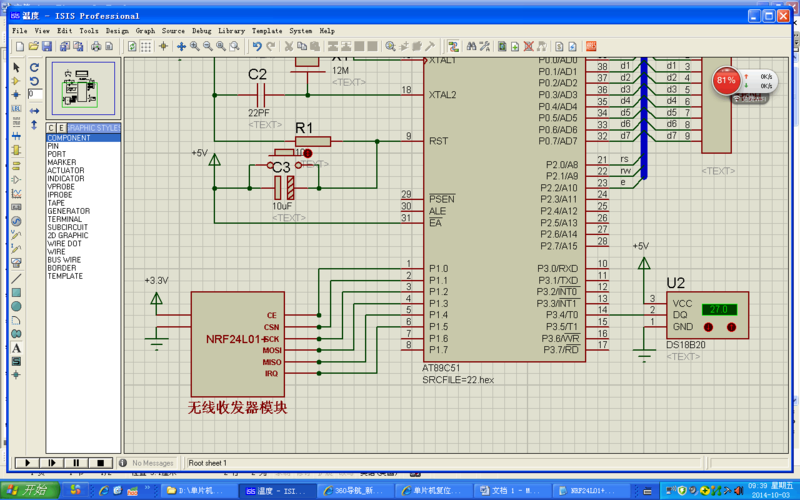Click the rotation angle input field
Screen dimensions: 800x500
[35, 93]
